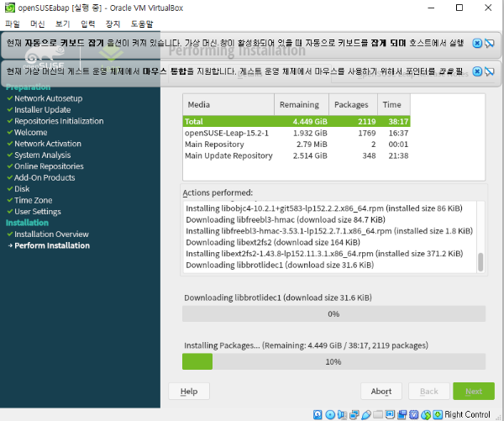Dismiss the mouse integration notification
This screenshot has width=504, height=421.
[x=477, y=71]
